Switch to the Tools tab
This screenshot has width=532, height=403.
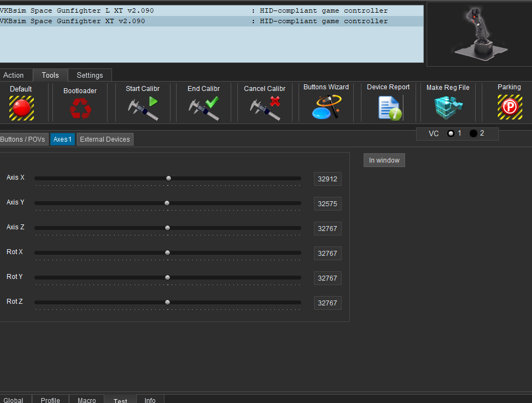point(50,75)
